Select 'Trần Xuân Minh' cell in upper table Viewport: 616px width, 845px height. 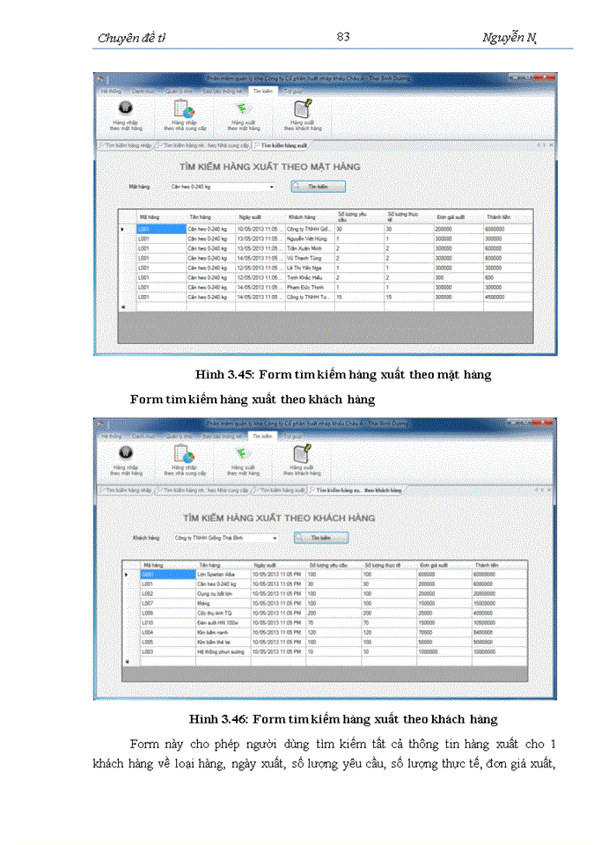tap(310, 248)
